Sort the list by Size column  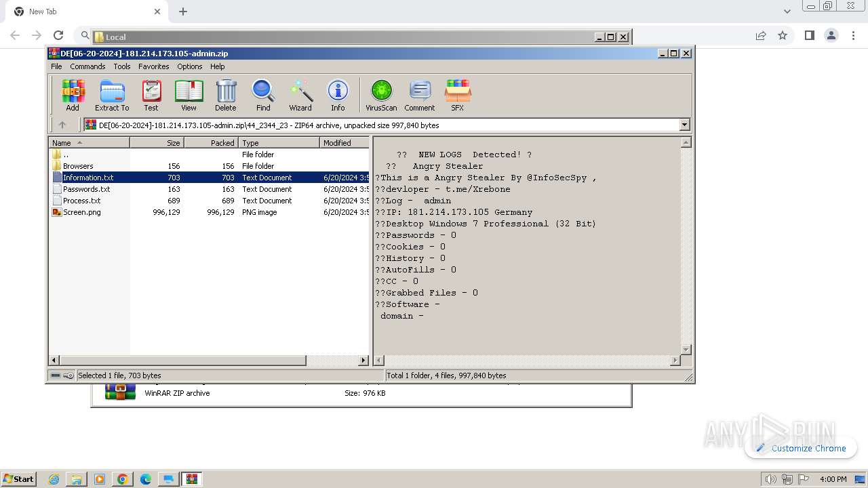[157, 143]
